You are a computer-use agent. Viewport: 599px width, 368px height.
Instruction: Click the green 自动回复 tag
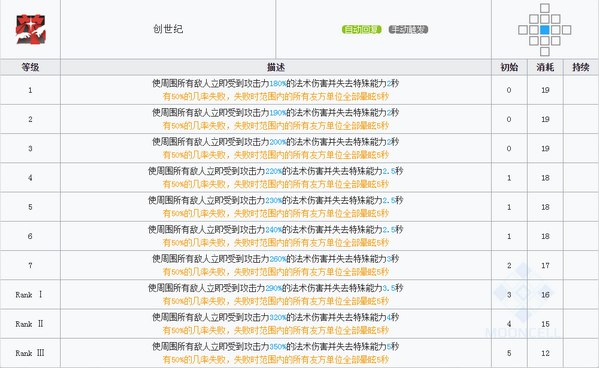361,29
